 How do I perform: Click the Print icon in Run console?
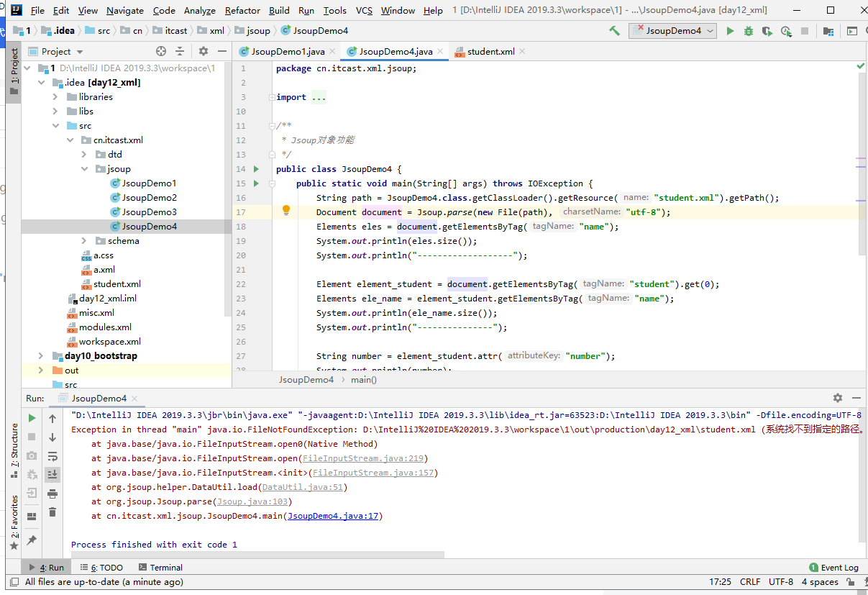[x=52, y=493]
